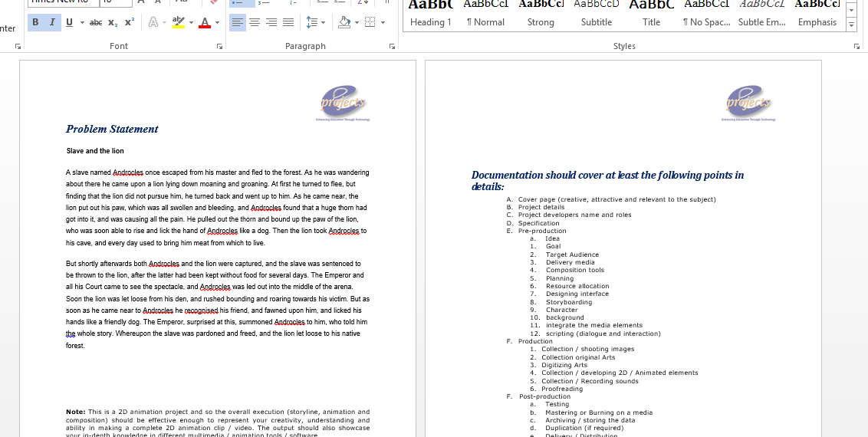Expand the Styles gallery more button
868x437 pixels.
tap(851, 25)
